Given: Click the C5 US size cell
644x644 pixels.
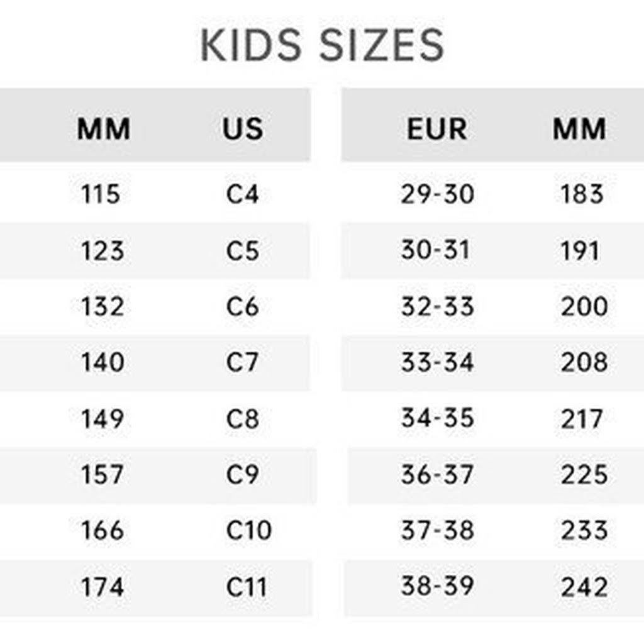Looking at the screenshot, I should 242,250.
